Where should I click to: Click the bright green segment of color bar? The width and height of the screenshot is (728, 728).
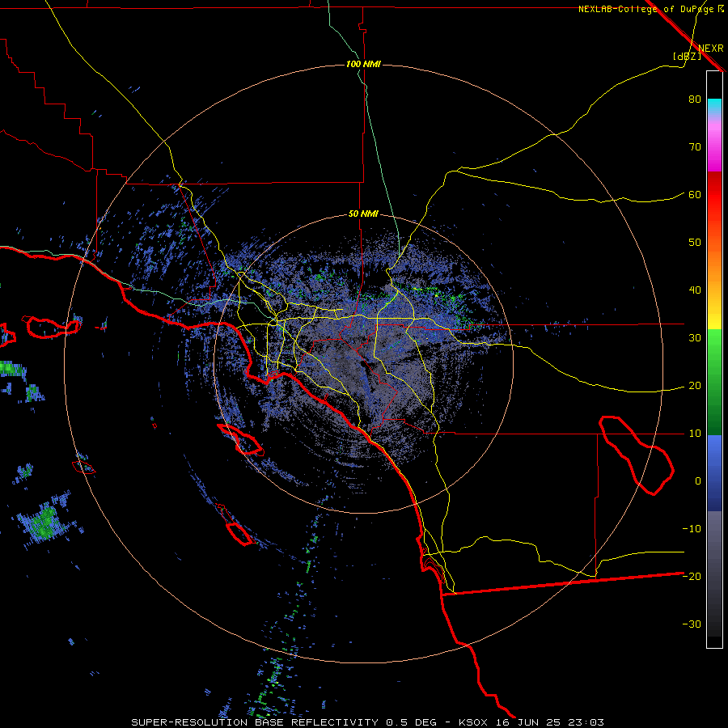pyautogui.click(x=714, y=348)
